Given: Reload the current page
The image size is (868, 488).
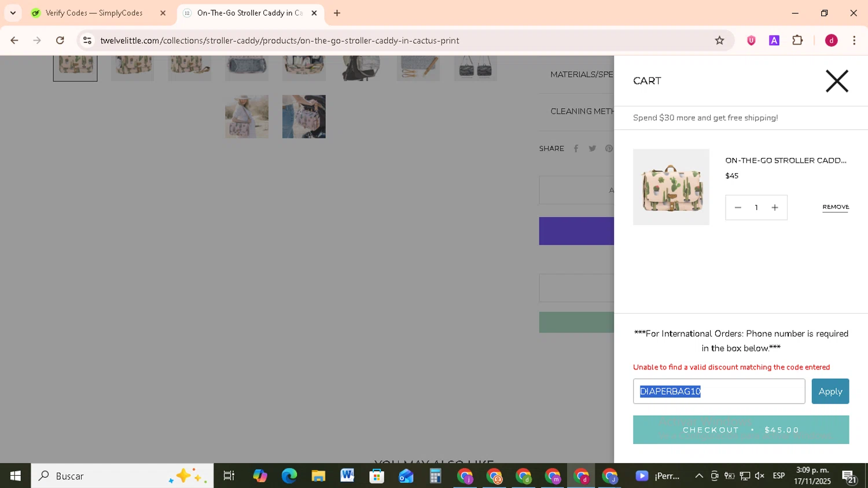Looking at the screenshot, I should coord(60,40).
